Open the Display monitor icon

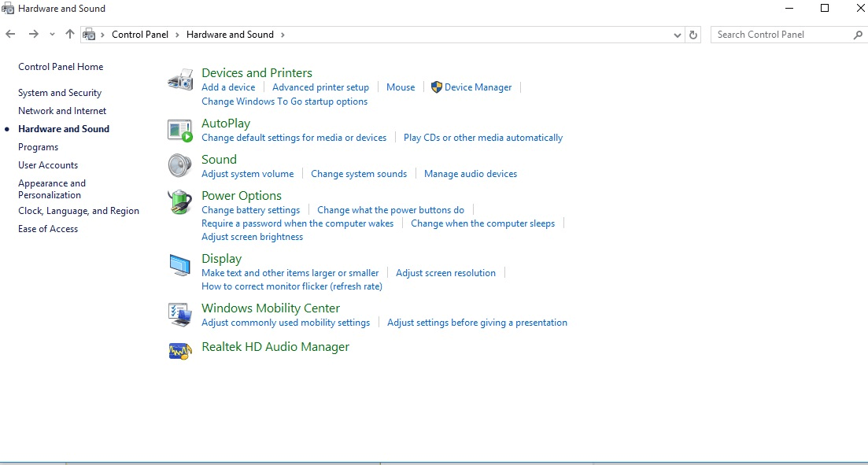click(x=180, y=265)
